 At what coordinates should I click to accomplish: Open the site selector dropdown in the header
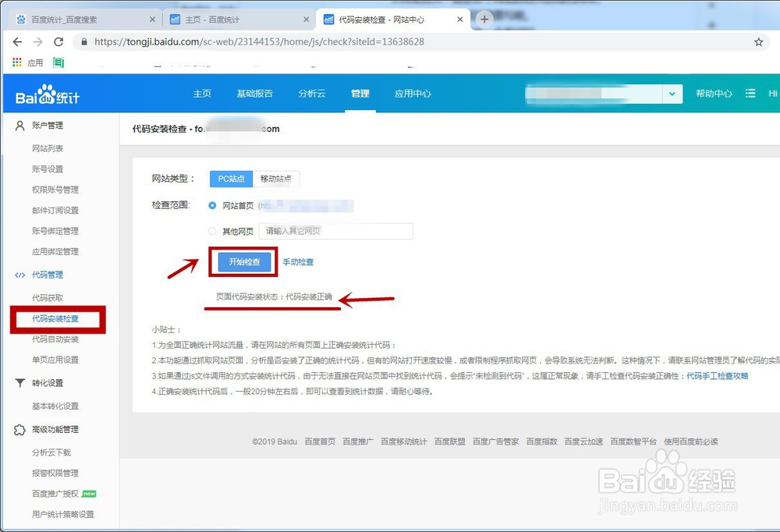tap(672, 93)
